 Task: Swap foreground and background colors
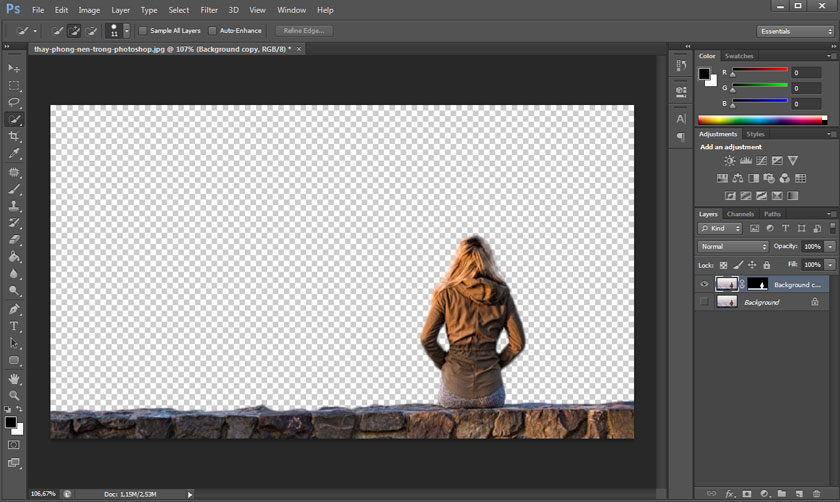[x=19, y=409]
